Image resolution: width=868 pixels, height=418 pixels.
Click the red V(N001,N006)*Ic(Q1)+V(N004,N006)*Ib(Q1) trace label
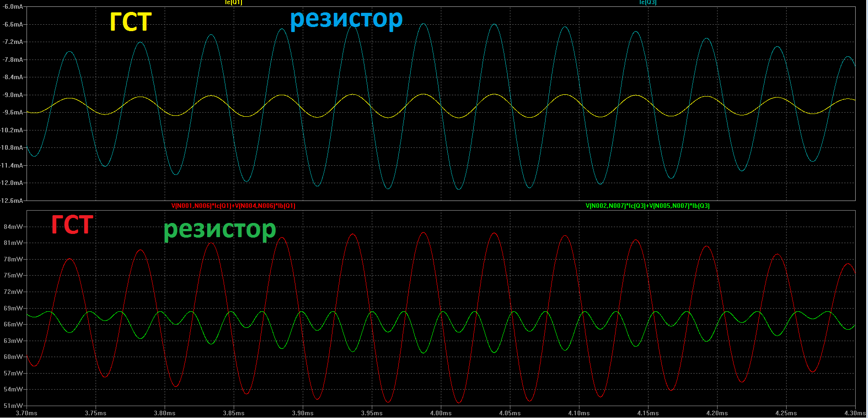[234, 206]
